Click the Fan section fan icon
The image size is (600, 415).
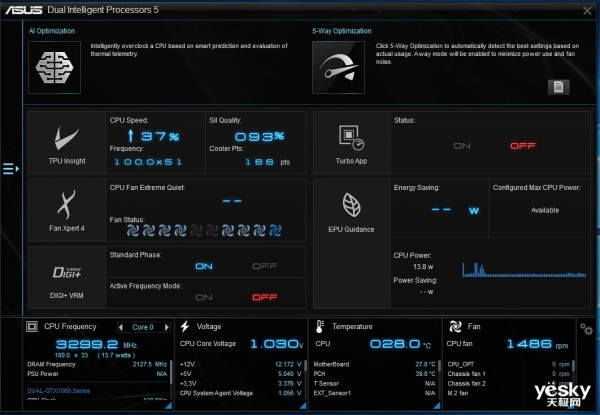[455, 327]
